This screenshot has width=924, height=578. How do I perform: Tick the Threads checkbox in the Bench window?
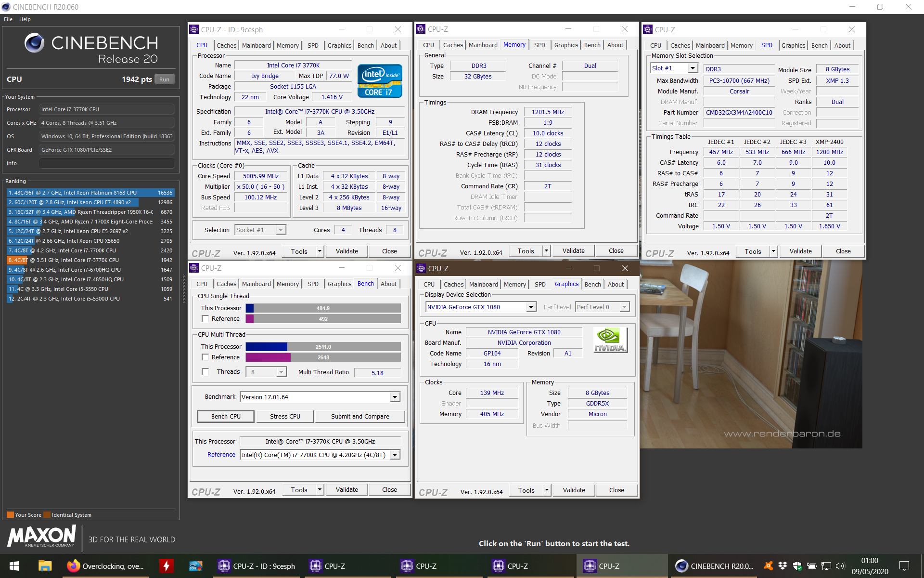(205, 371)
